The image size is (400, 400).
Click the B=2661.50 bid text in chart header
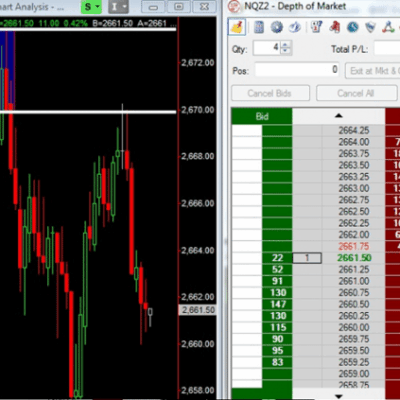(x=112, y=23)
